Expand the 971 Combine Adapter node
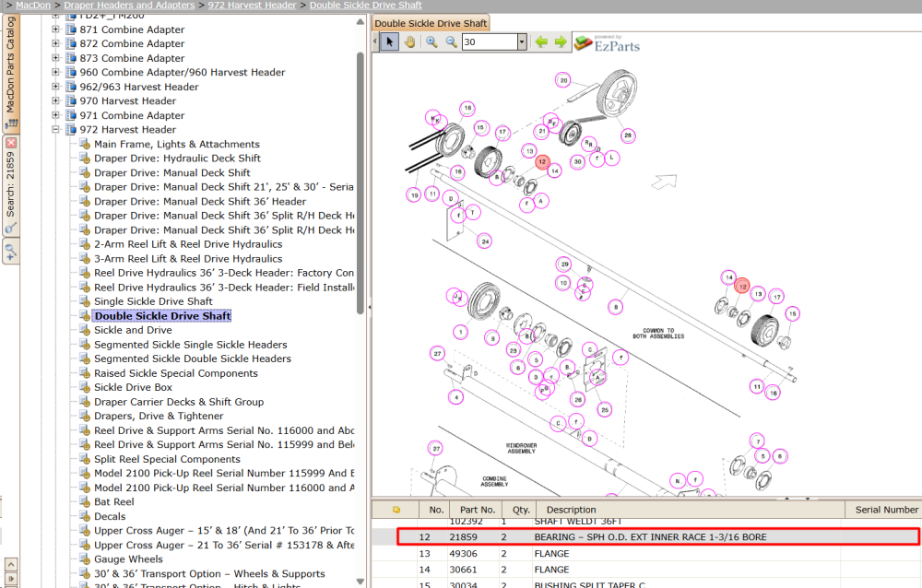Image resolution: width=922 pixels, height=588 pixels. pos(55,115)
